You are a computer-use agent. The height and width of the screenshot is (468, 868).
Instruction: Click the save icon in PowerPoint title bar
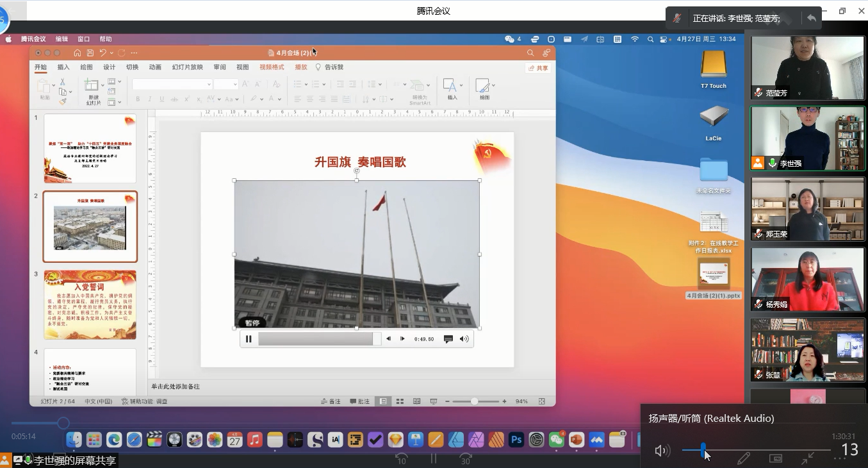90,53
